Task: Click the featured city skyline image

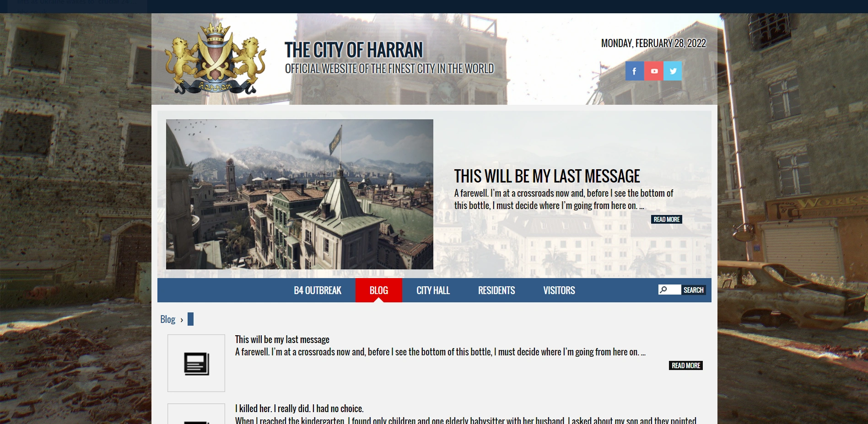Action: pyautogui.click(x=300, y=194)
